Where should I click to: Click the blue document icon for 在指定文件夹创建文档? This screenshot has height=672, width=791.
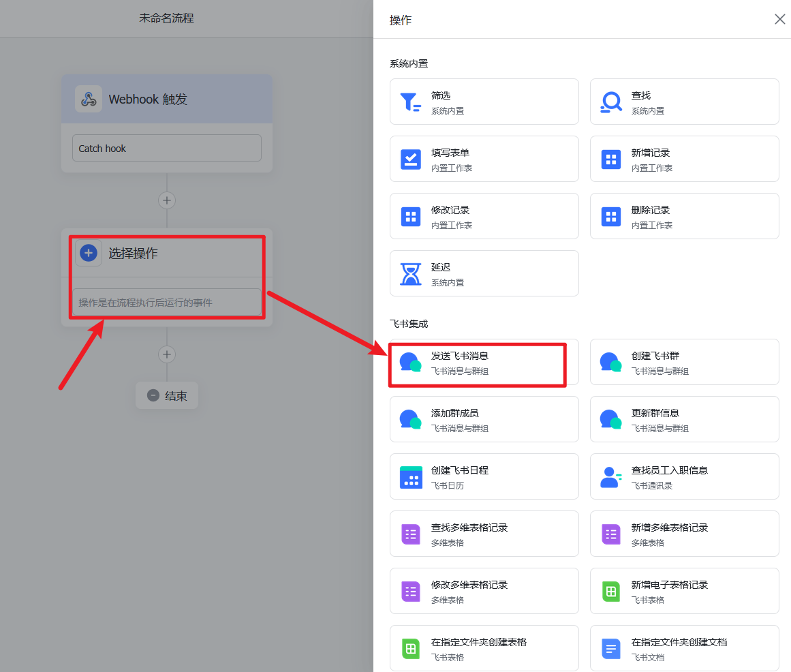pos(611,649)
